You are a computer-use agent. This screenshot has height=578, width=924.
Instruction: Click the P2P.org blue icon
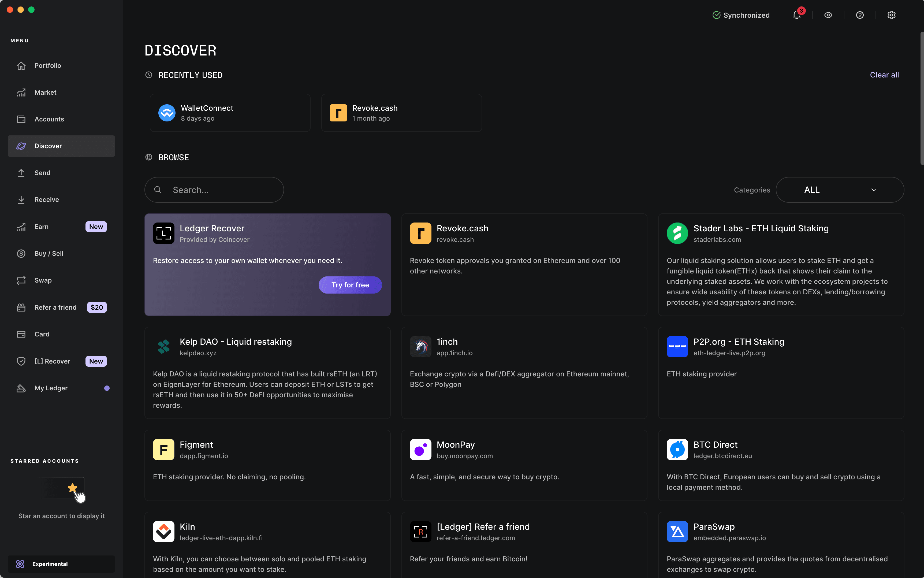pyautogui.click(x=677, y=347)
